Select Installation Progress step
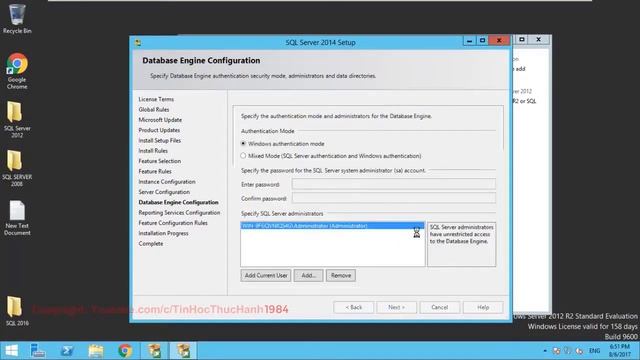This screenshot has width=640, height=360. point(163,233)
